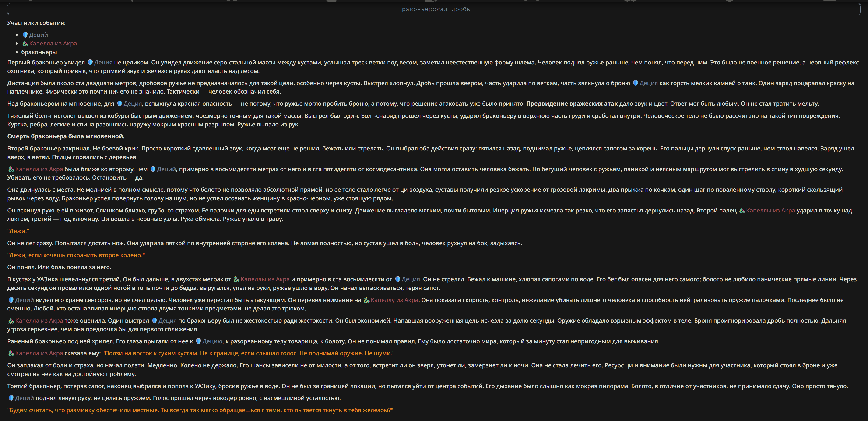The height and width of the screenshot is (421, 868).
Task: Open the Капеллу из Акра link after "перевел внимание на"
Action: (394, 300)
